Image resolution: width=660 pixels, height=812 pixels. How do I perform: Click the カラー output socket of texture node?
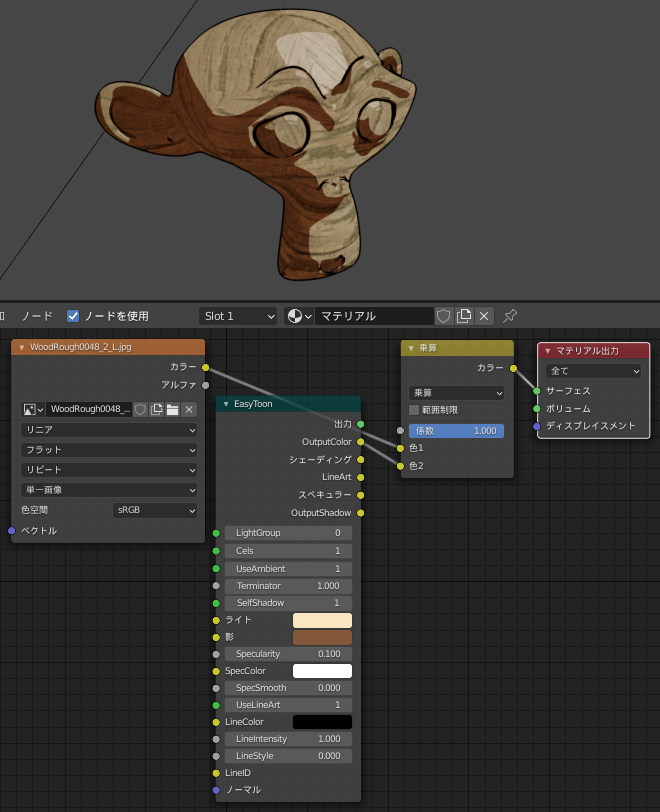[x=206, y=368]
